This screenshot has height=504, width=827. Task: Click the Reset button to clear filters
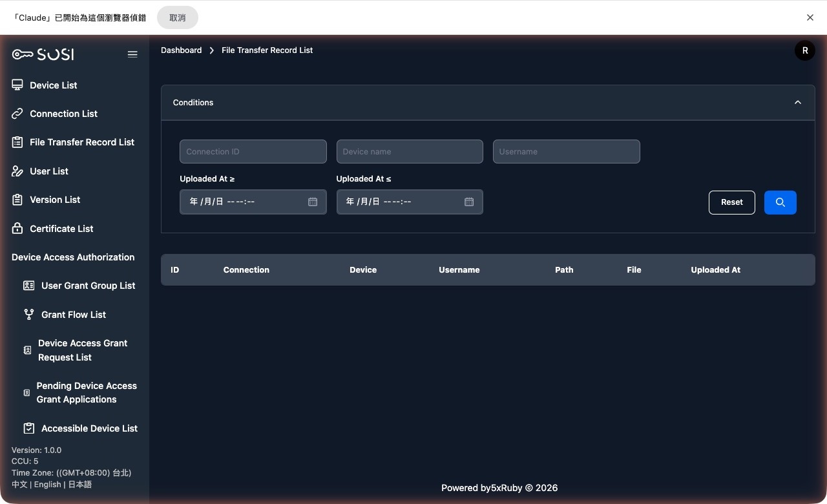pos(731,202)
